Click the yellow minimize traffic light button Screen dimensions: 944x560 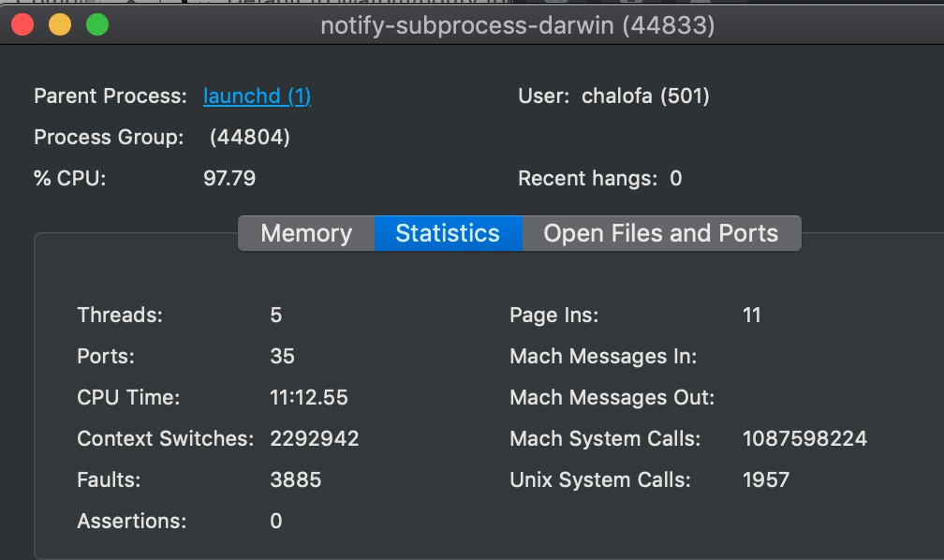[x=59, y=24]
